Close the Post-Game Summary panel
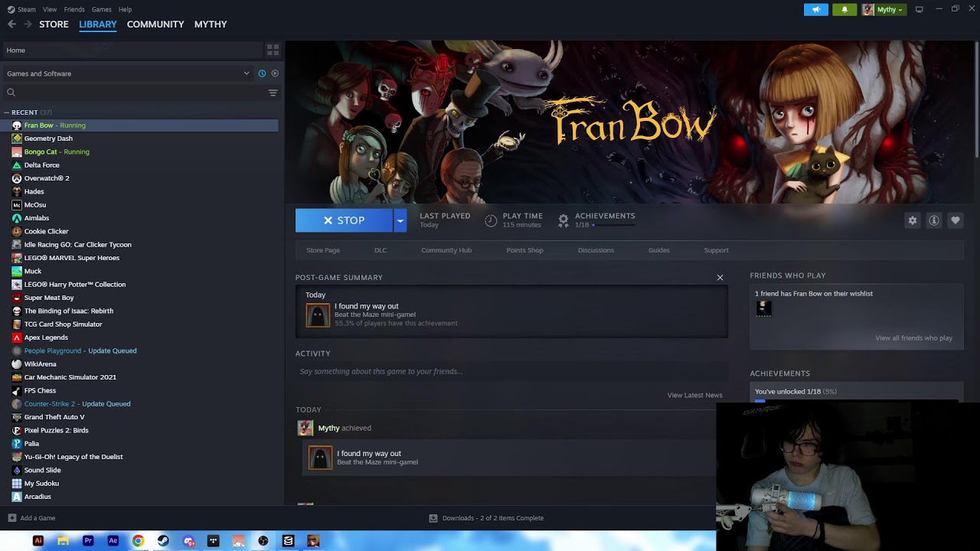 click(x=720, y=278)
